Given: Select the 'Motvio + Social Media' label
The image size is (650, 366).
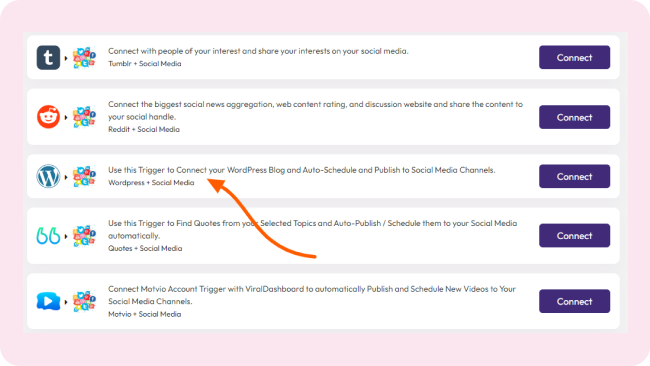Looking at the screenshot, I should [145, 314].
